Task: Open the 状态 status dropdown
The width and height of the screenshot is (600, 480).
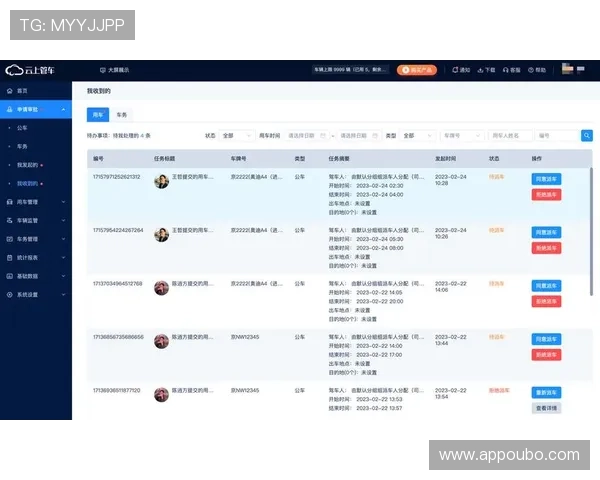Action: point(236,136)
